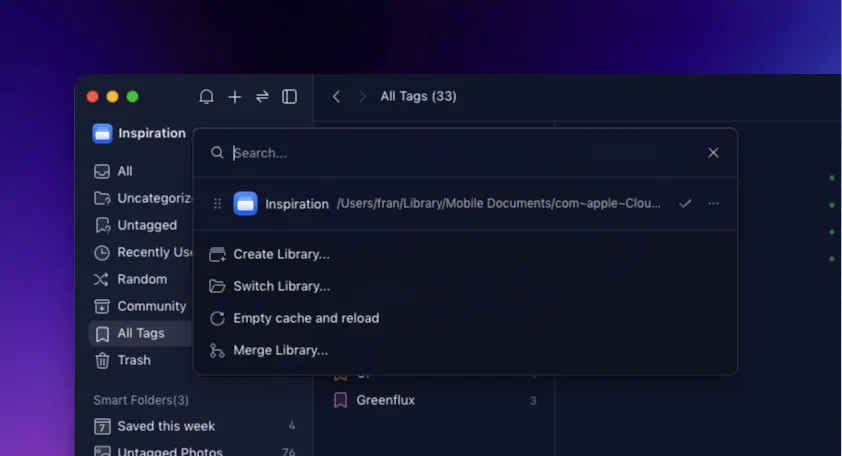
Task: Click the Saved this week calendar icon
Action: pyautogui.click(x=102, y=426)
